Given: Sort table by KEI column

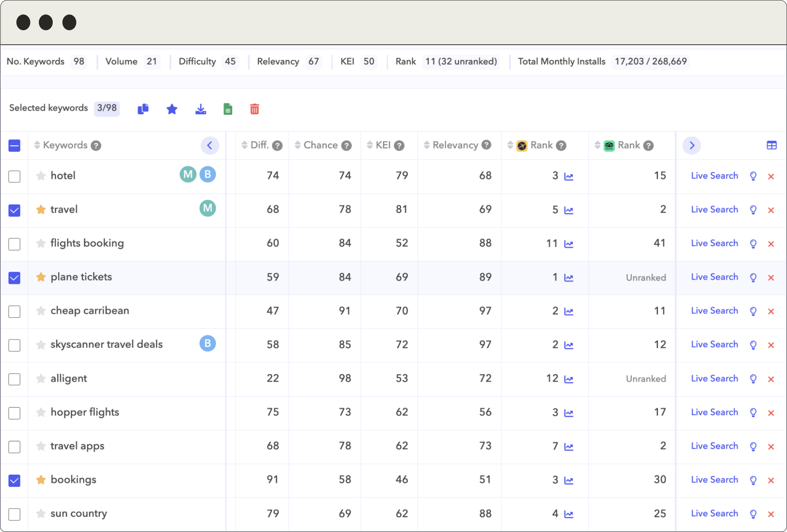Looking at the screenshot, I should click(x=383, y=145).
